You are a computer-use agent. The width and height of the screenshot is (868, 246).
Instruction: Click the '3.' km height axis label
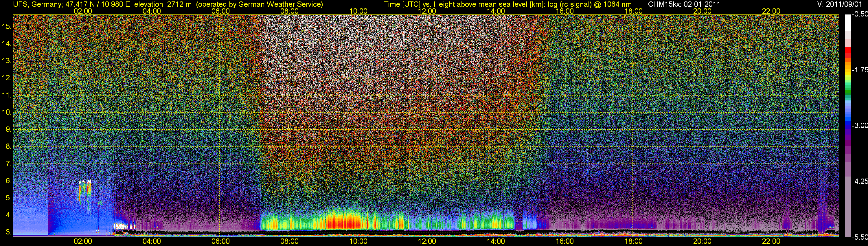pos(8,232)
